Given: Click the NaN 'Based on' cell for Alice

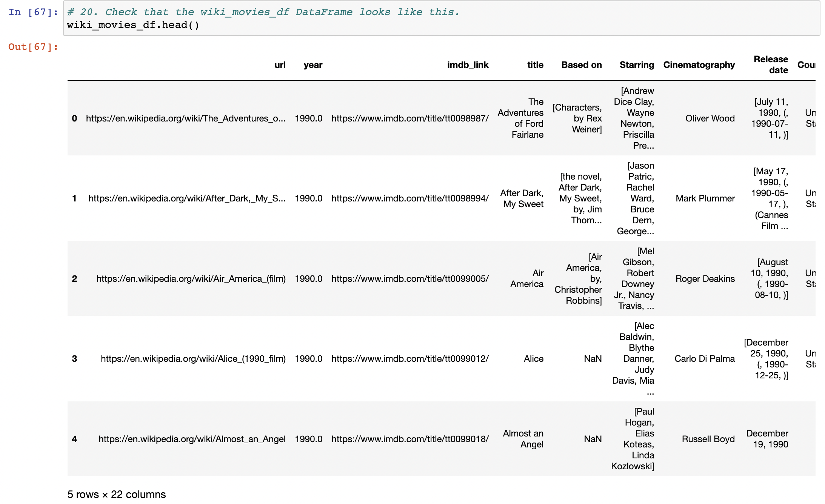Looking at the screenshot, I should (x=593, y=359).
